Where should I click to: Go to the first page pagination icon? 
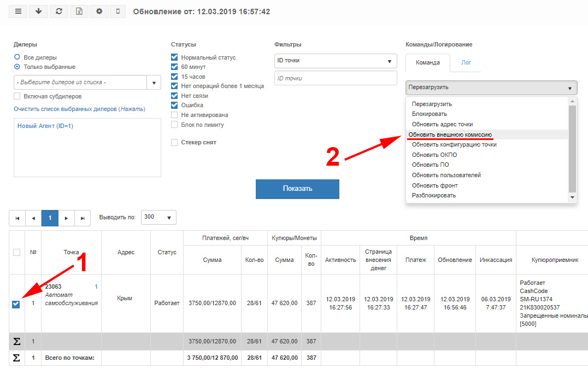(17, 218)
